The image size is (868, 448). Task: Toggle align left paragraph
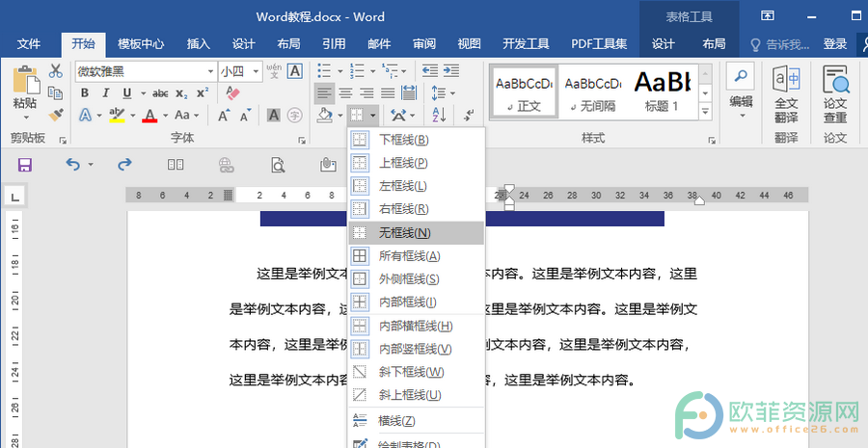pos(324,92)
